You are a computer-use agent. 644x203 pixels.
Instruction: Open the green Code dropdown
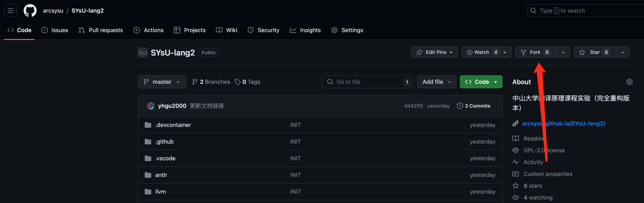[x=481, y=82]
